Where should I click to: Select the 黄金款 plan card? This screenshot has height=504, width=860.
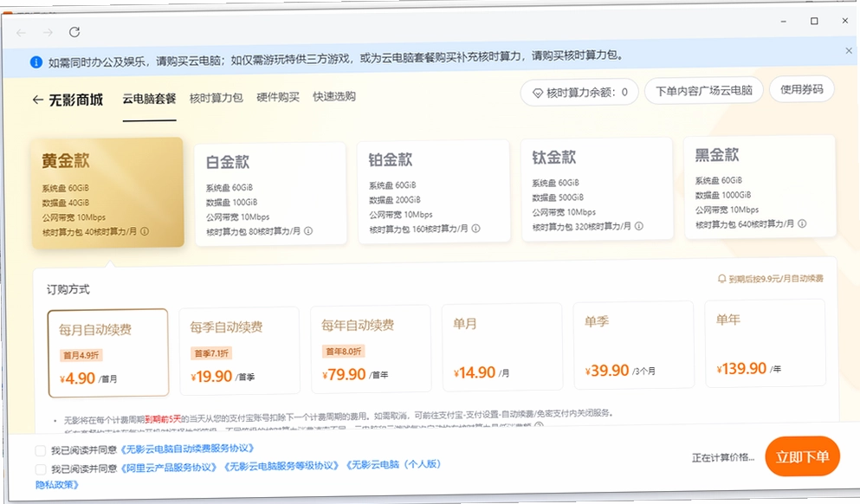pyautogui.click(x=108, y=193)
